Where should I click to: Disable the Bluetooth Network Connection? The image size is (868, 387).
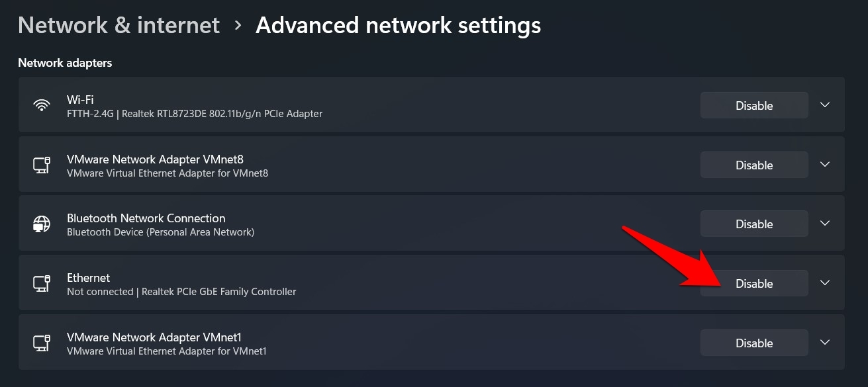tap(754, 224)
